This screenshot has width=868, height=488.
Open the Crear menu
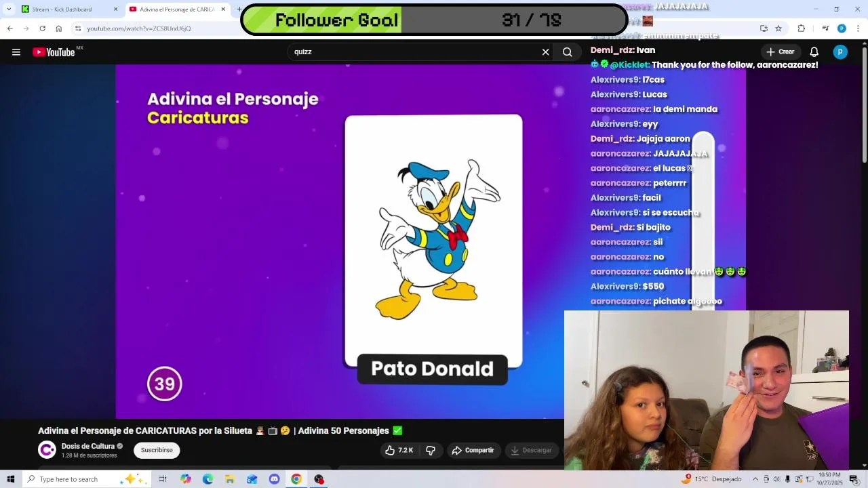pos(781,52)
